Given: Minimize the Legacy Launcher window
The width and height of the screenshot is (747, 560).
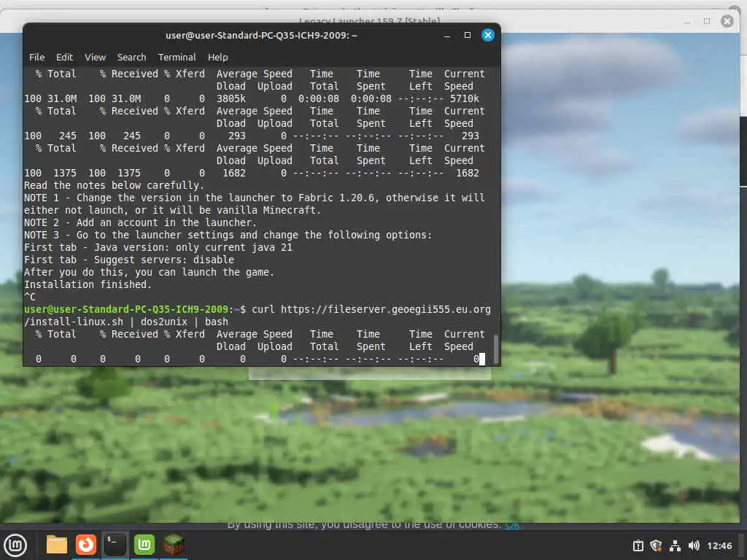Looking at the screenshot, I should click(687, 21).
